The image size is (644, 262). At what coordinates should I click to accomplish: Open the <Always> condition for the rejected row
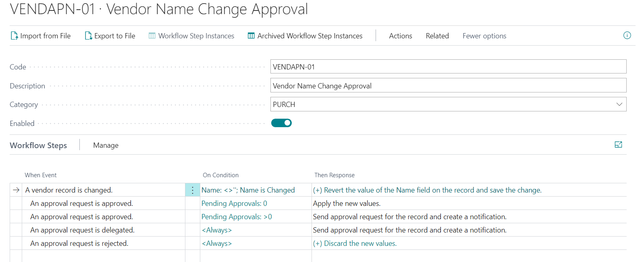point(217,243)
